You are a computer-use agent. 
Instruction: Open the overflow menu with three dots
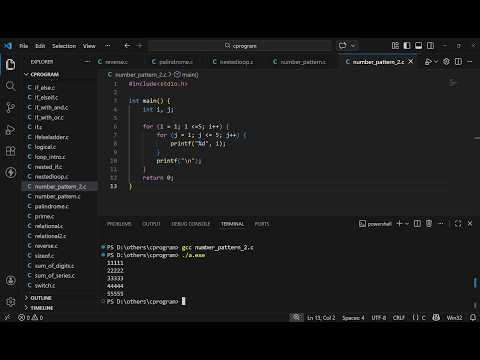coord(108,46)
